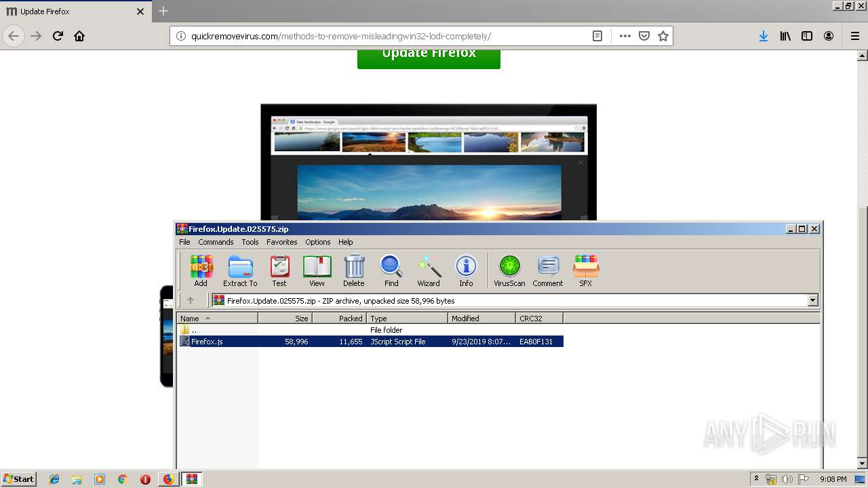Click the Delete toolbar icon in WinRAR
This screenshot has width=868, height=488.
353,270
